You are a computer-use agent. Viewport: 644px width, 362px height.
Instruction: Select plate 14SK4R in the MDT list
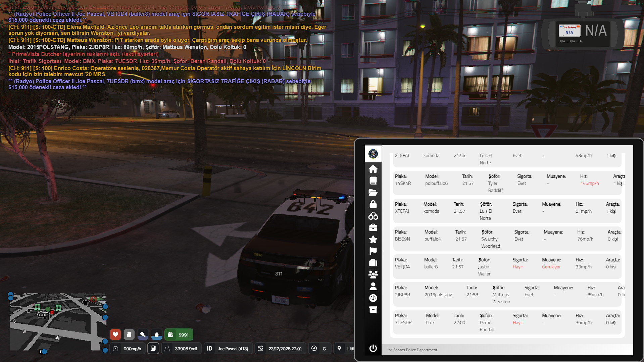point(403,184)
